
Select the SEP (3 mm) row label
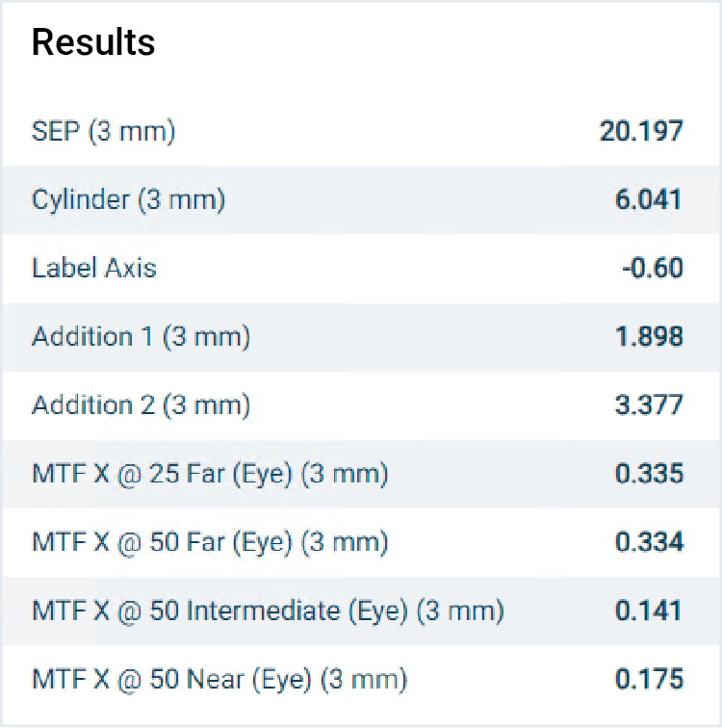(104, 132)
